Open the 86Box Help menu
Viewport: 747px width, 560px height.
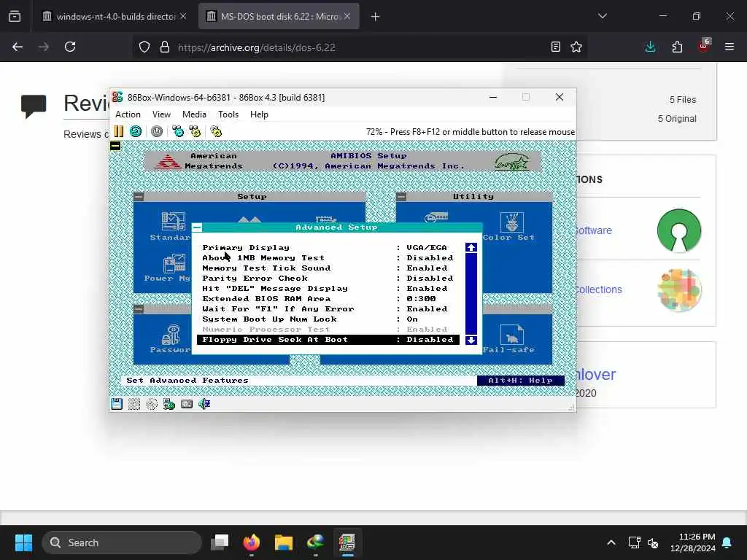pyautogui.click(x=259, y=114)
